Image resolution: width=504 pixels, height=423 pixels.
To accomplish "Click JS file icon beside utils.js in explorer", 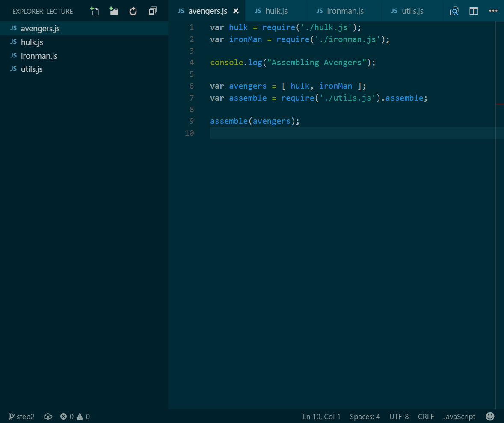I will click(x=14, y=69).
